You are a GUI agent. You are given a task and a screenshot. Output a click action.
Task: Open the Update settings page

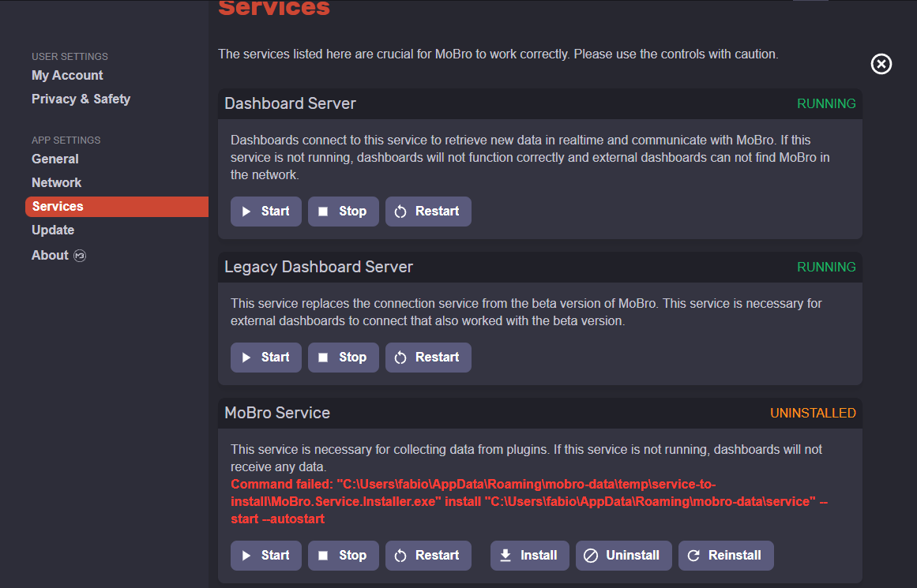point(53,230)
